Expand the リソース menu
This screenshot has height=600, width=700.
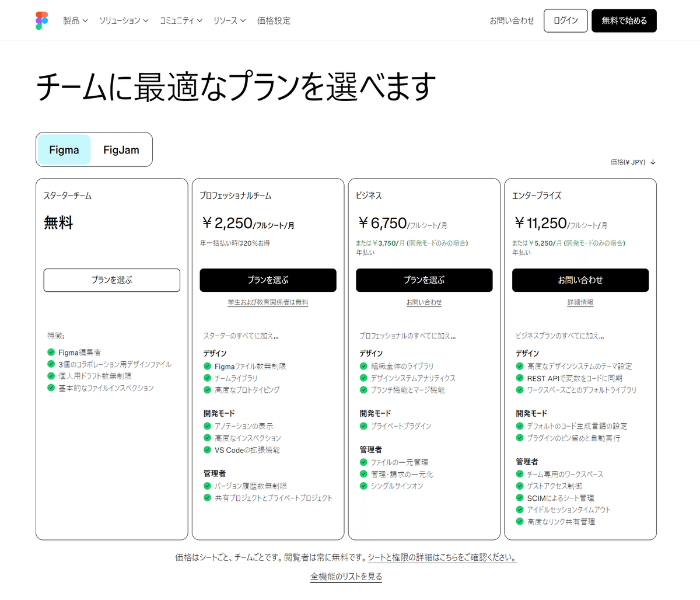229,20
